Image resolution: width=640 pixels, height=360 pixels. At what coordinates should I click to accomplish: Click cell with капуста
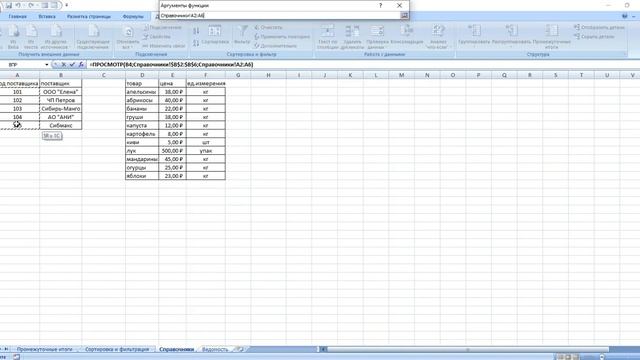click(x=142, y=125)
